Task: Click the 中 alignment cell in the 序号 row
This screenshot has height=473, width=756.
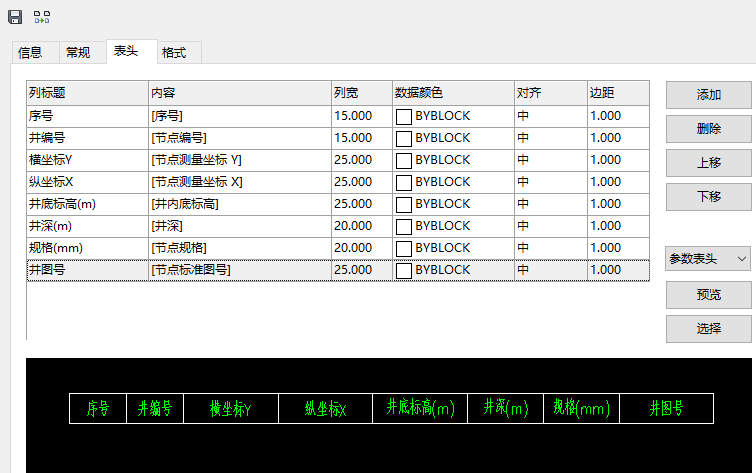Action: click(551, 116)
